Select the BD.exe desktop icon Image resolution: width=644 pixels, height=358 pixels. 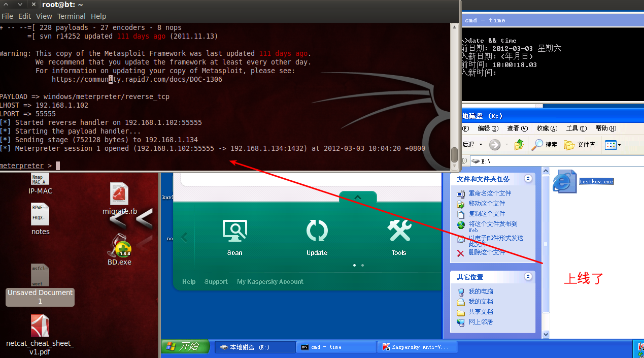point(119,250)
